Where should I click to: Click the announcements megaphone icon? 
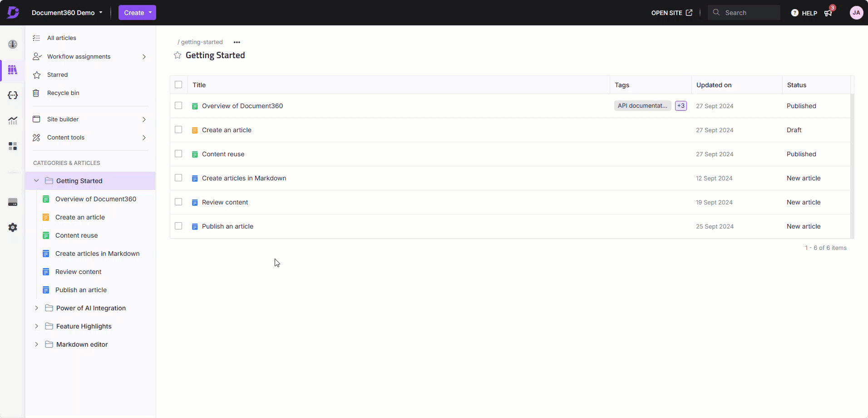coord(828,13)
